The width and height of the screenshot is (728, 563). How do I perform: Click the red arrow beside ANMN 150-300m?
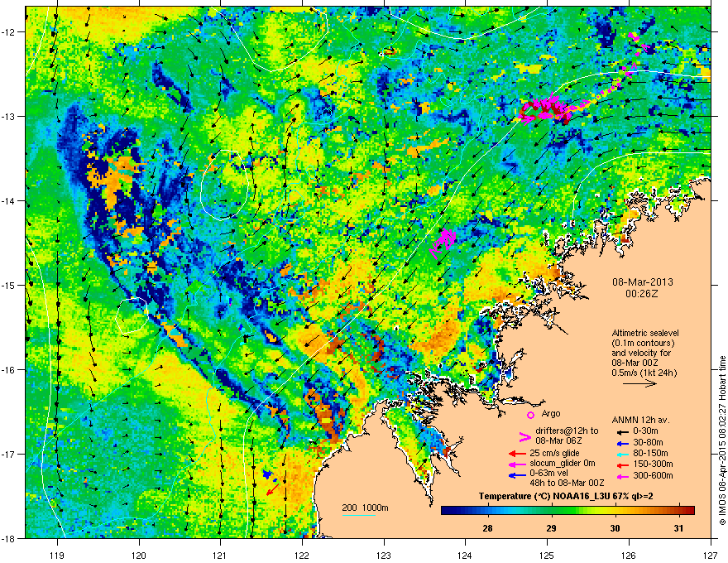tap(622, 464)
